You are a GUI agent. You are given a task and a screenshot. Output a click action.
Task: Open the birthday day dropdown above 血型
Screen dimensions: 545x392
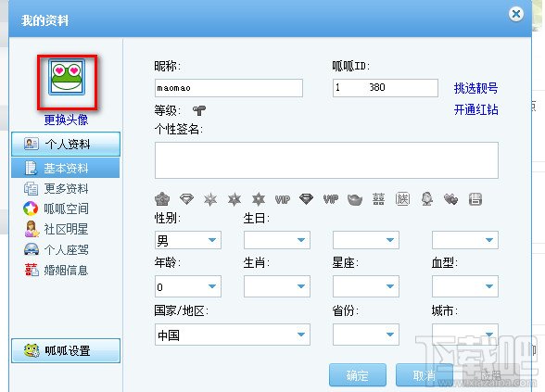tap(465, 240)
